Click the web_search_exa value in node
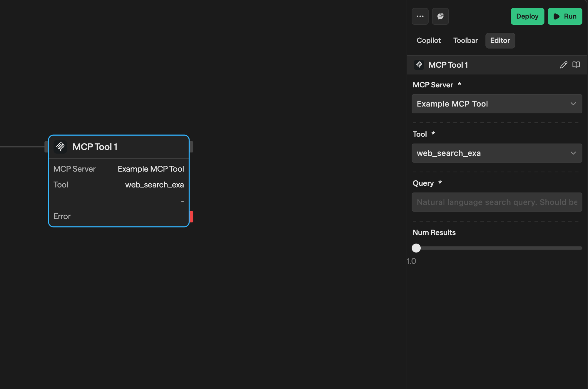 tap(154, 185)
